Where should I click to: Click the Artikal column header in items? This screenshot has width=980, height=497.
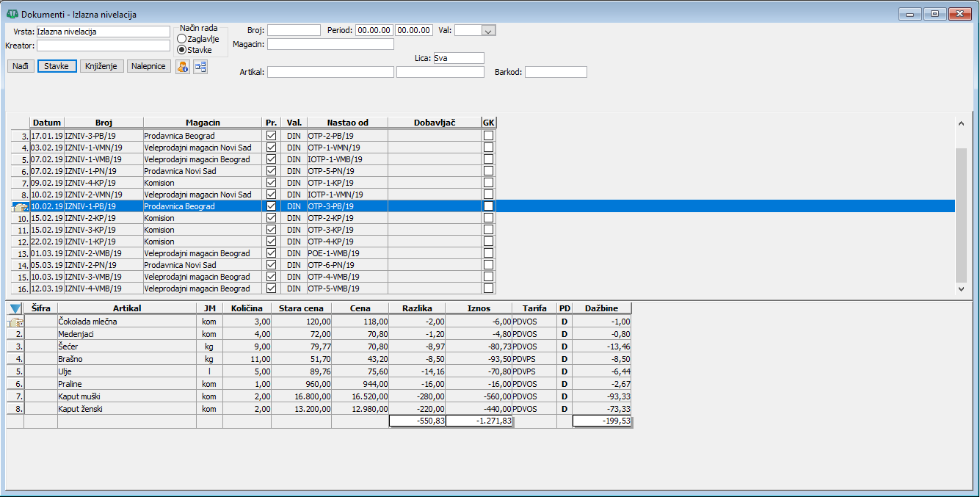point(126,308)
